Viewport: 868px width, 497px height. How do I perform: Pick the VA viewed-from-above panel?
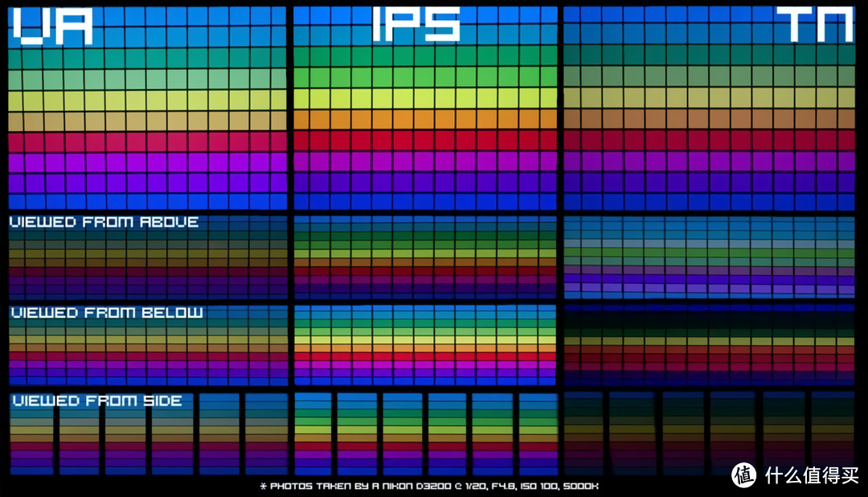148,257
